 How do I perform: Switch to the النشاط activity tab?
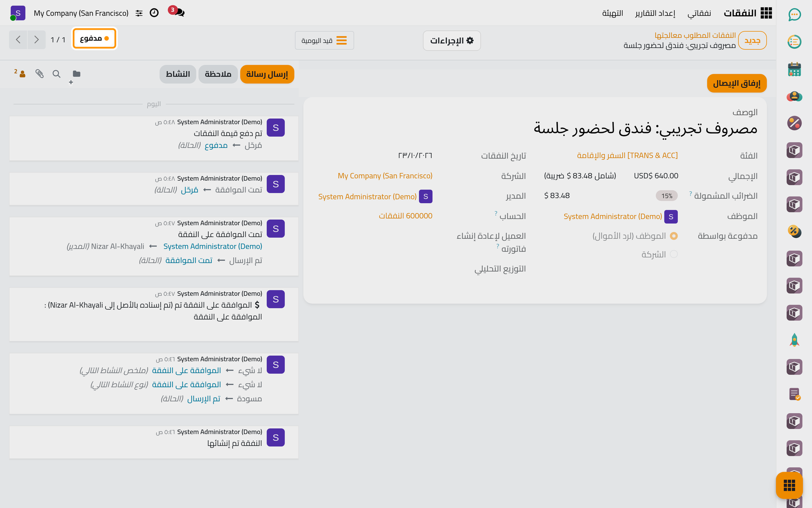pos(178,74)
